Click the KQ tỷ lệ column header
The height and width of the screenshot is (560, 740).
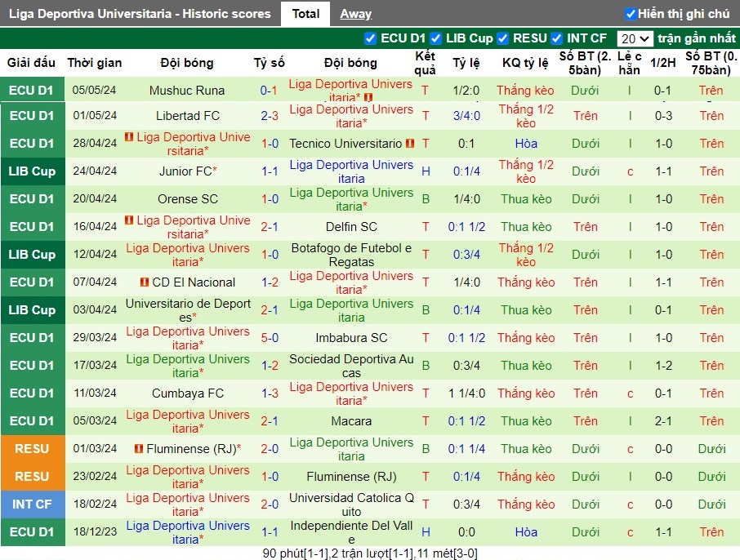(525, 63)
